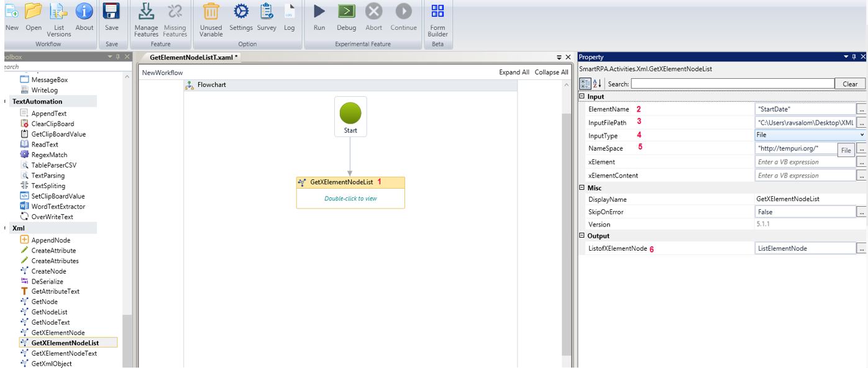Open ellipsis editor for ListofXElementNode
The image size is (868, 368).
pos(861,248)
